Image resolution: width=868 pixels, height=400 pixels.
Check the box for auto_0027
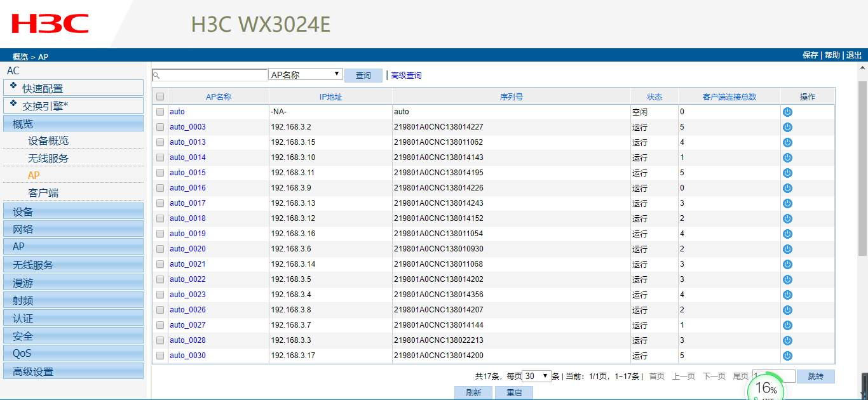160,325
